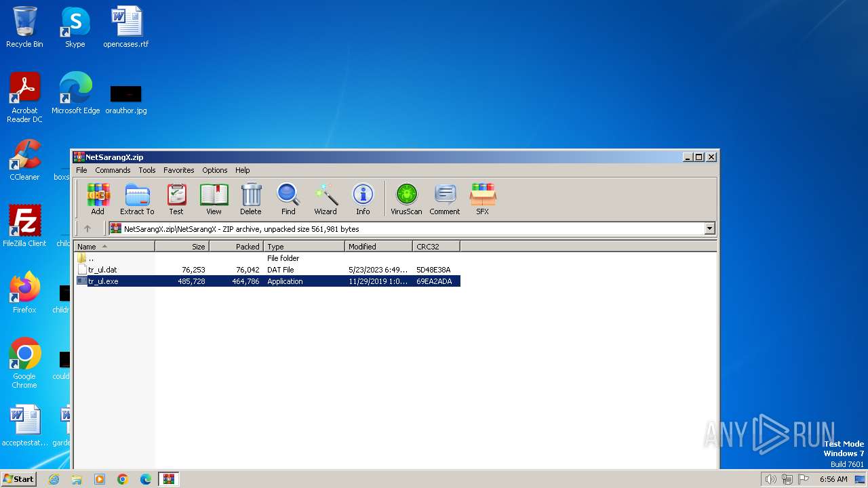Sort by the Name column header

[x=114, y=247]
